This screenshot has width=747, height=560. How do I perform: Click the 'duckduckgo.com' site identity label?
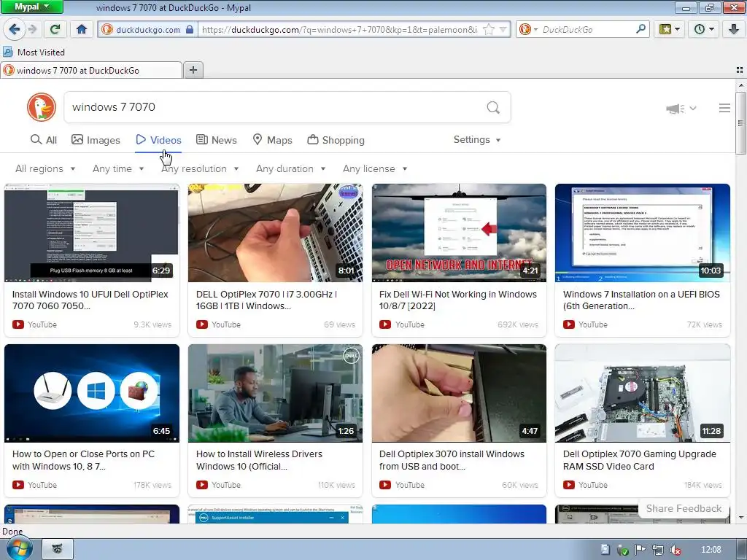(x=148, y=29)
